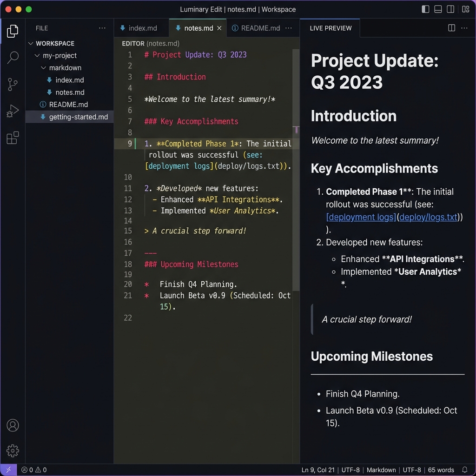476x476 pixels.
Task: Click the '# Project Update: Q3 2023' line in editor
Action: [x=195, y=55]
